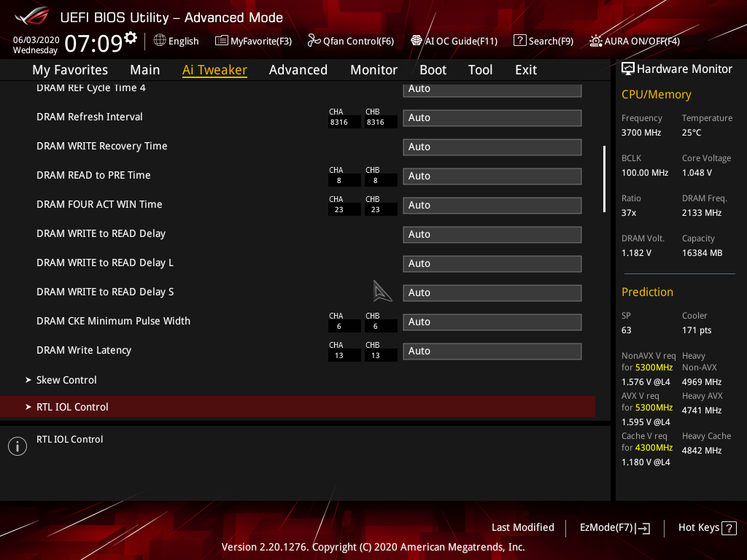Expand the Skew Control section
747x560 pixels.
tap(66, 379)
